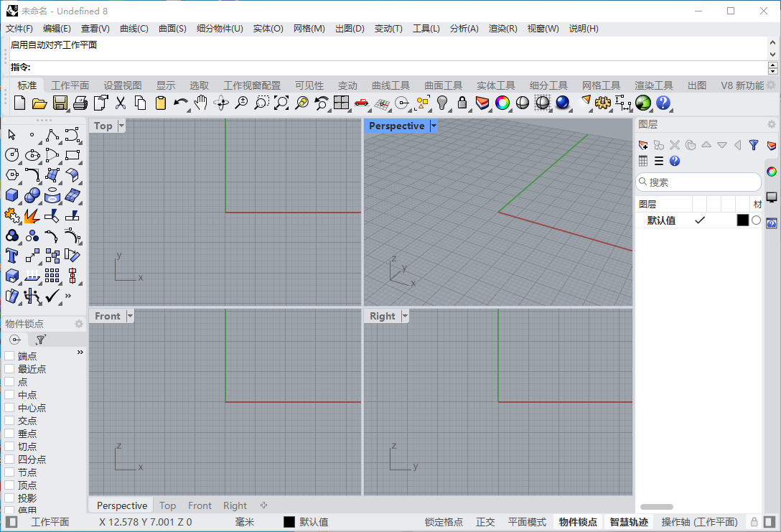This screenshot has width=781, height=532.
Task: Choose the Zoom window icon
Action: tap(261, 103)
